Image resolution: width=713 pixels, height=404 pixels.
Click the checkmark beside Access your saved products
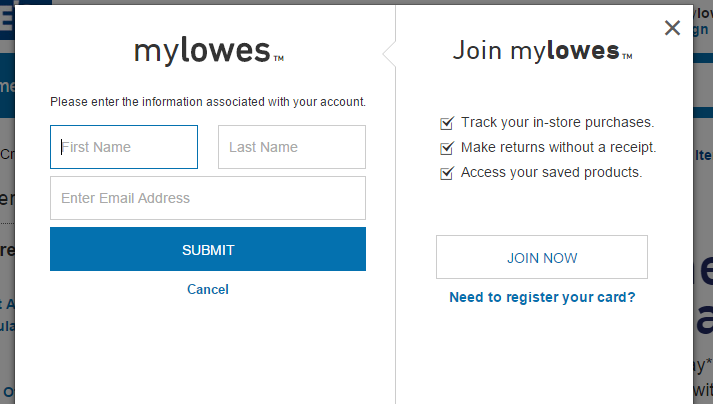click(447, 173)
